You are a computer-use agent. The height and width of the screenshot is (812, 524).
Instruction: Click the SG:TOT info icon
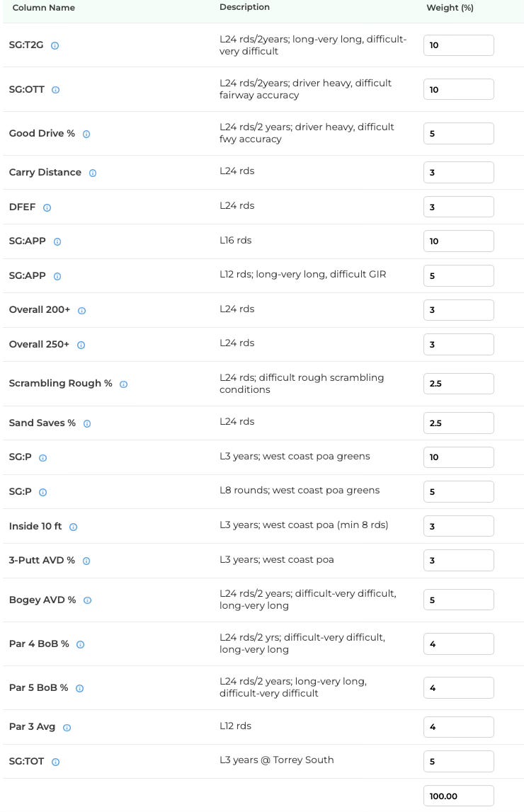coord(56,762)
